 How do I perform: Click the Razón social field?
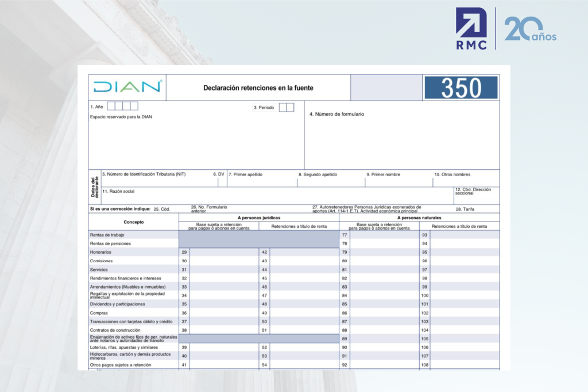coord(276,197)
